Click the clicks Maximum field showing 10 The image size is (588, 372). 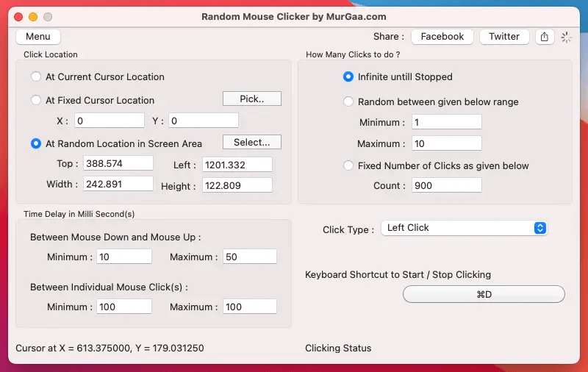point(447,143)
